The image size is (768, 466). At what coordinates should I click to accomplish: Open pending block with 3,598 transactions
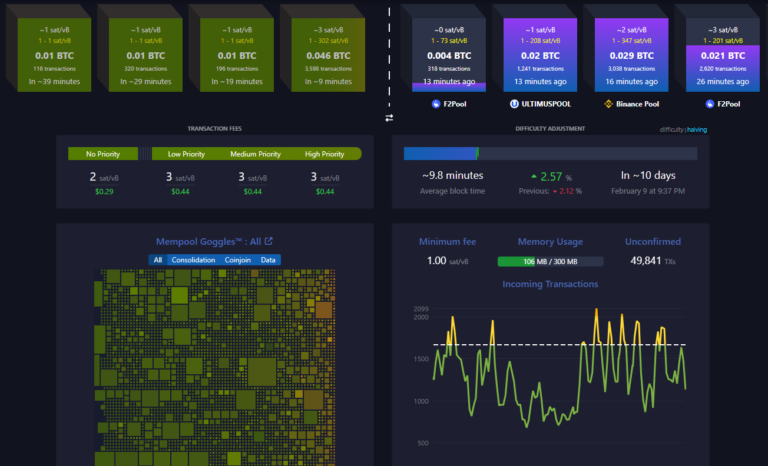point(328,55)
